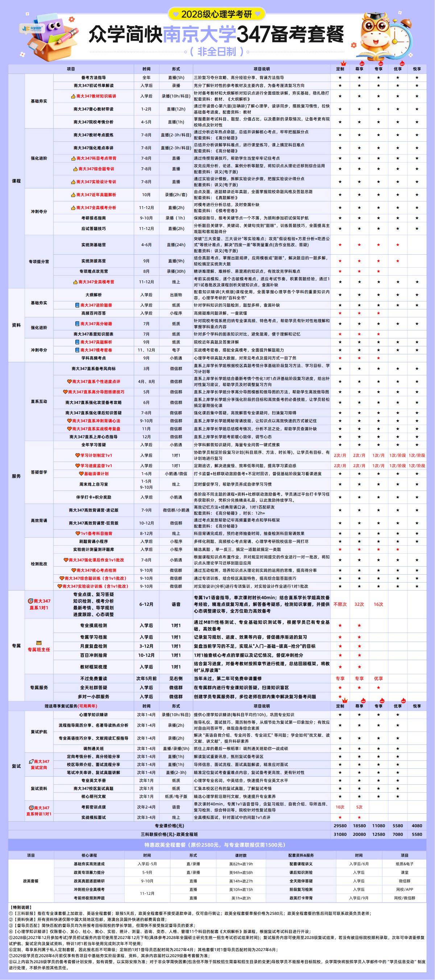Image resolution: width=435 pixels, height=980 pixels.
Task: Click thumbs-up icon beside 南大347全真模考营
Action: coord(76,282)
